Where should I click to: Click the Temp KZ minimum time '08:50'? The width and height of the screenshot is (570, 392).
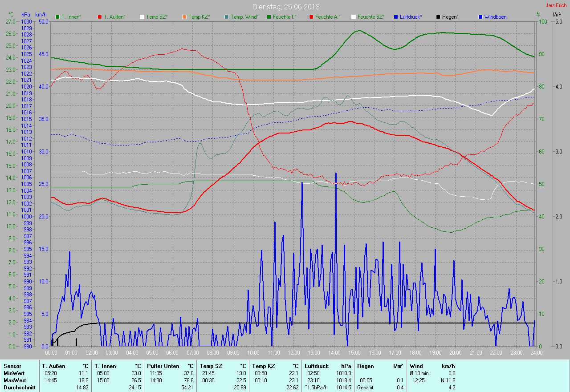pos(261,373)
